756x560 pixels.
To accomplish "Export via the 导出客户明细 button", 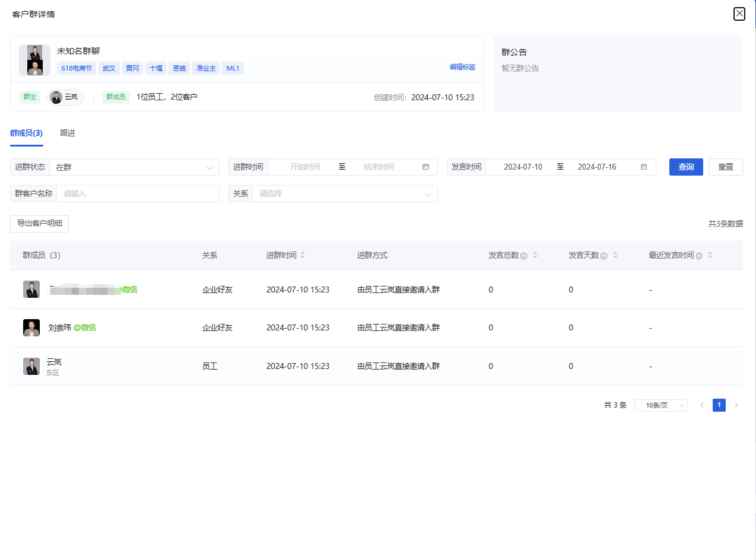I will pyautogui.click(x=40, y=224).
